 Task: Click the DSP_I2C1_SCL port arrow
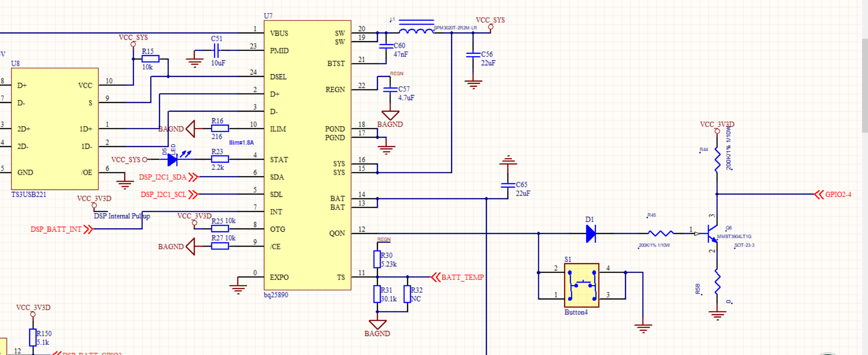tap(193, 195)
